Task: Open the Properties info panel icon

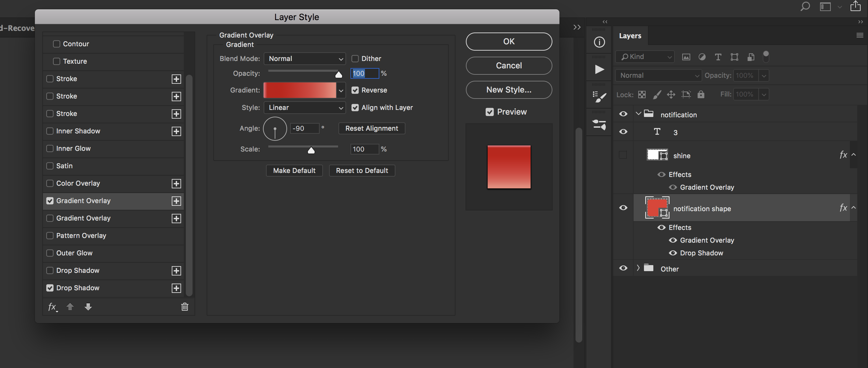Action: click(599, 42)
